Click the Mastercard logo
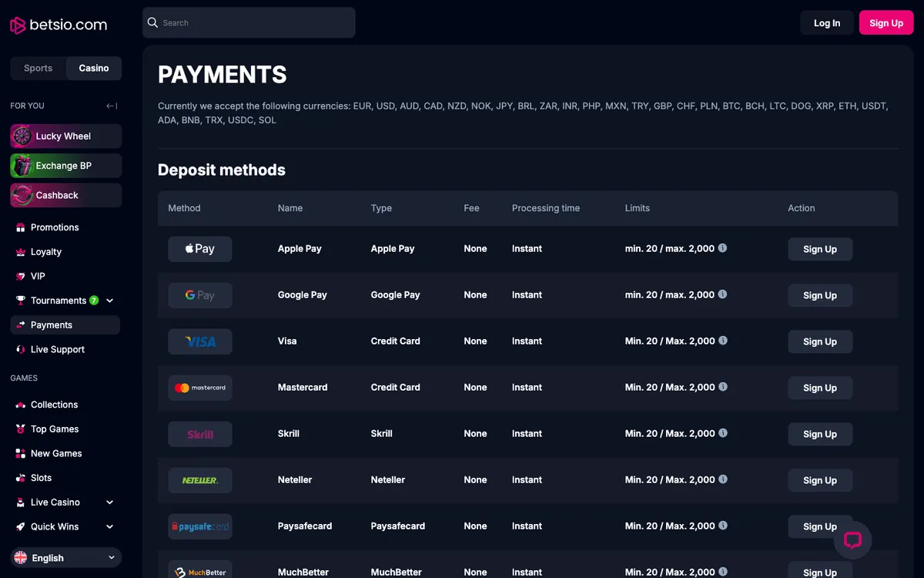Viewport: 924px width, 578px height. [x=200, y=388]
